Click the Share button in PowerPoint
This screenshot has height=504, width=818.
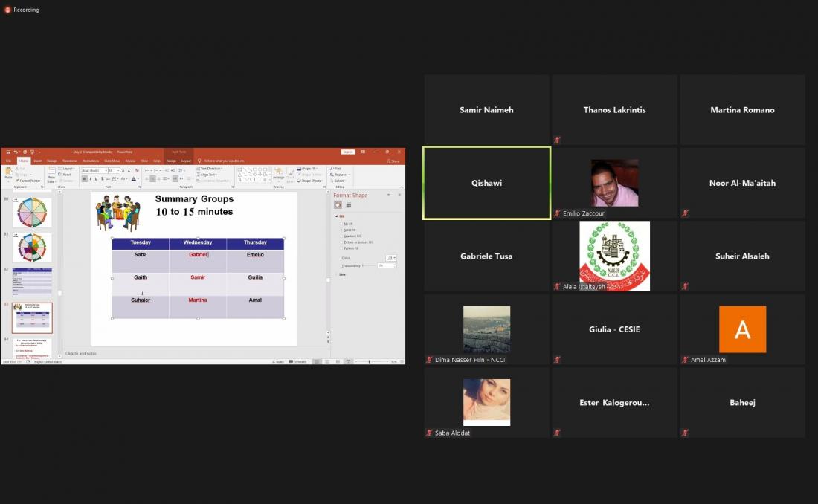click(393, 161)
